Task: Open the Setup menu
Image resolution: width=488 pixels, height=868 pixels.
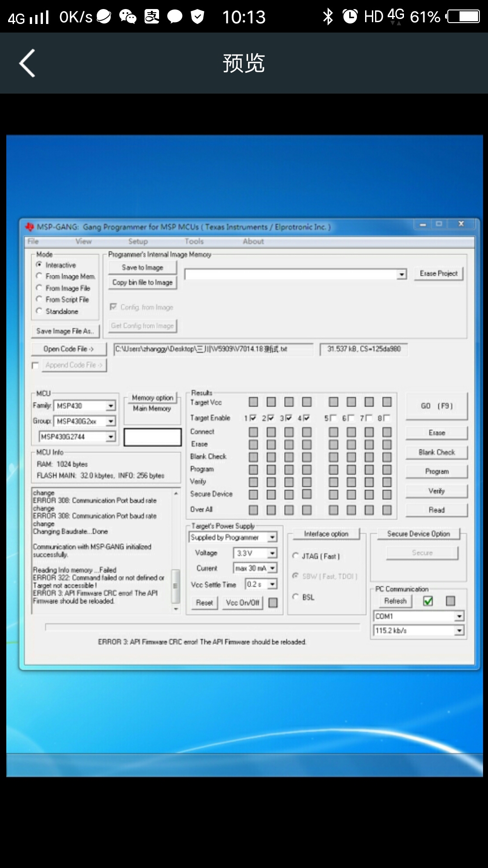Action: (x=138, y=241)
